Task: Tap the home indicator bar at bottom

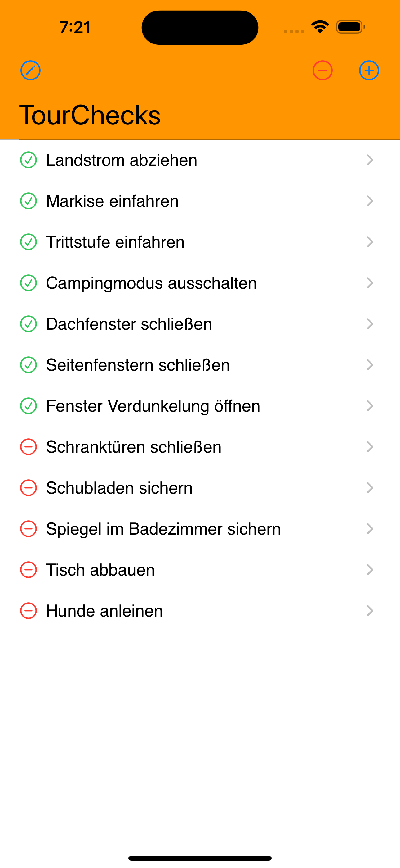Action: 200,858
